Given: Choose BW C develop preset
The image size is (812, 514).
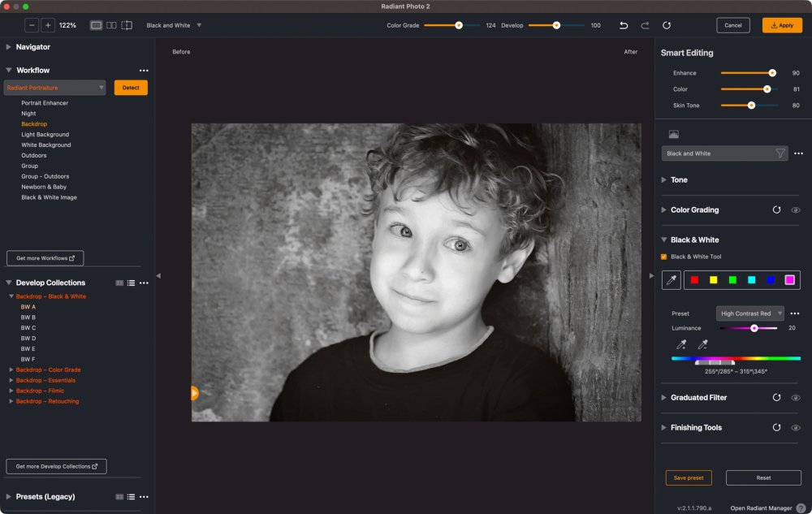Looking at the screenshot, I should pos(28,328).
